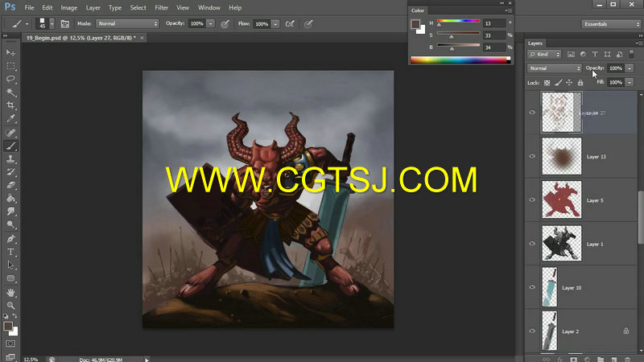644x362 pixels.
Task: Select the Eyedropper tool
Action: click(x=10, y=118)
